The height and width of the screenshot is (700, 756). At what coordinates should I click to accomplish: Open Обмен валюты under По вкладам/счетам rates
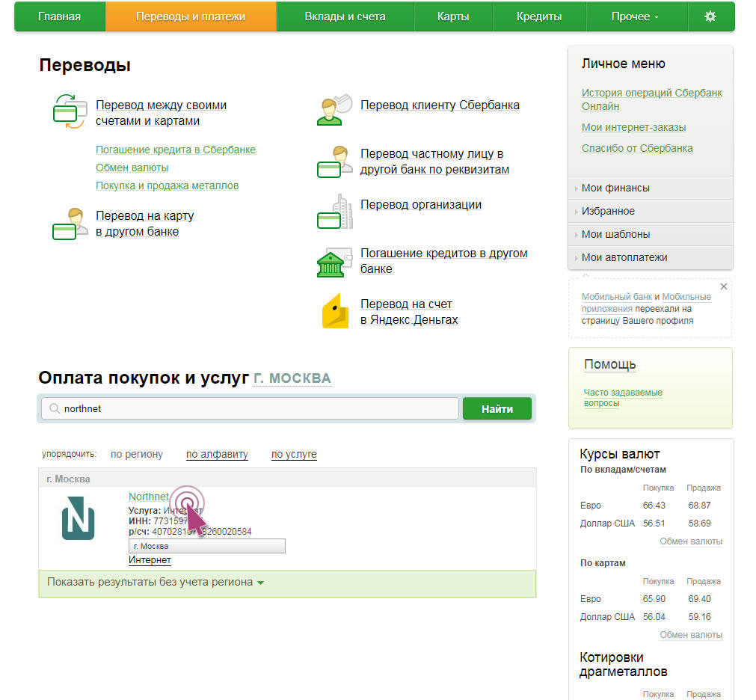point(691,541)
